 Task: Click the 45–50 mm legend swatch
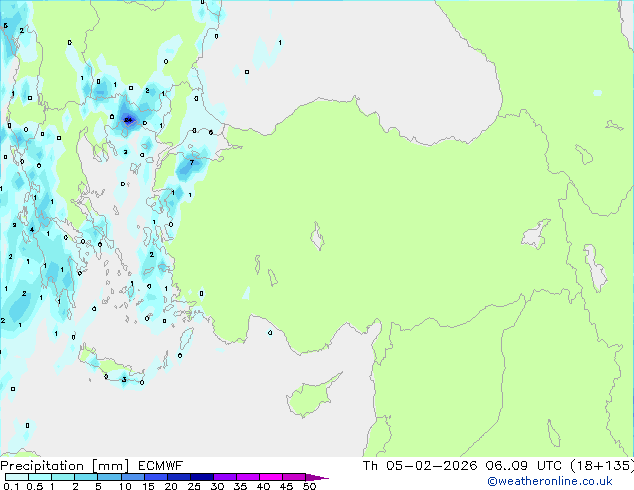pyautogui.click(x=294, y=477)
